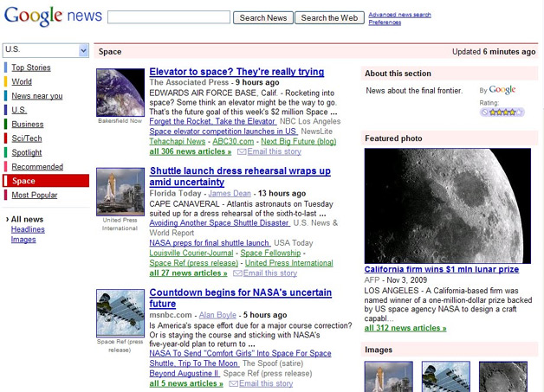Click the news search input field
Screen dimensions: 544x392
(169, 17)
